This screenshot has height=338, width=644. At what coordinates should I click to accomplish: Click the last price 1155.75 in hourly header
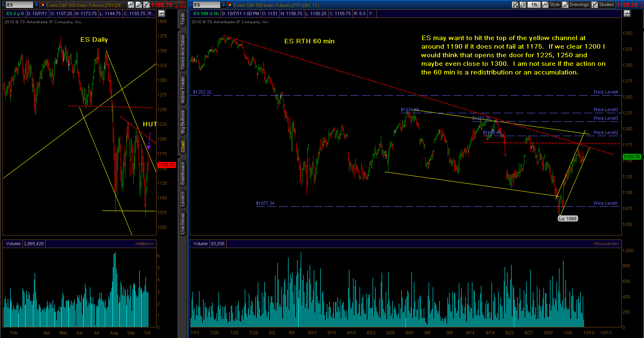click(627, 5)
